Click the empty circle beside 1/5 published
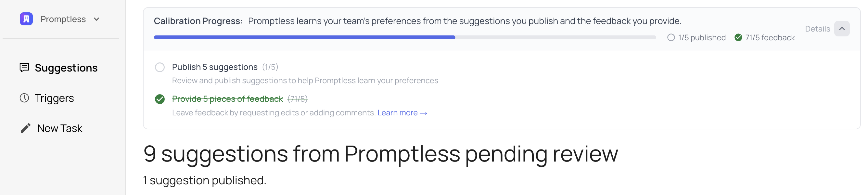Image resolution: width=868 pixels, height=195 pixels. (x=670, y=37)
